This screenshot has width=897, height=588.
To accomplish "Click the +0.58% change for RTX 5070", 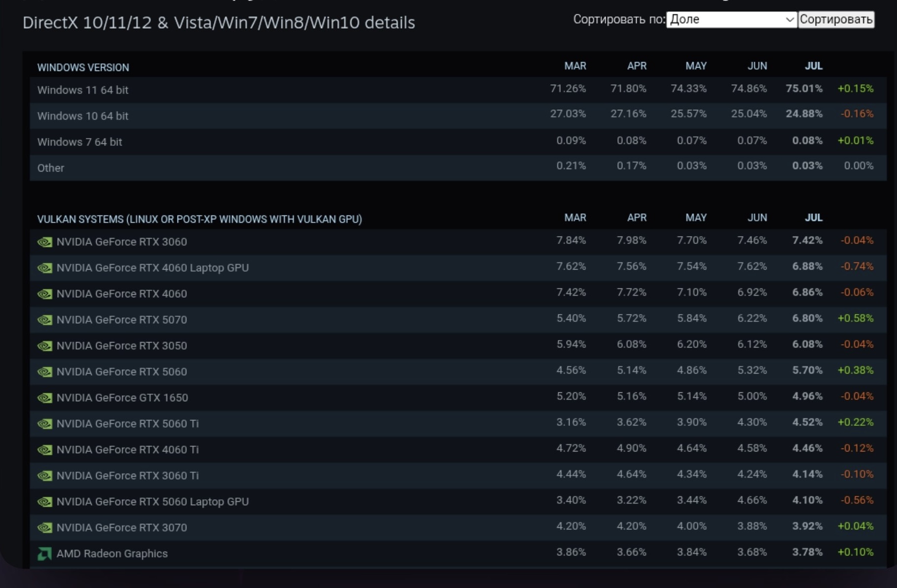I will [856, 318].
